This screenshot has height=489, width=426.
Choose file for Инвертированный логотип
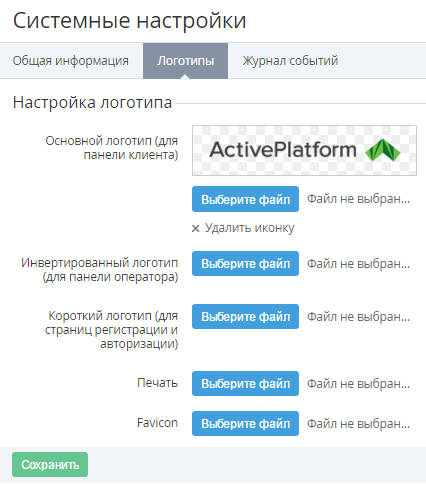(245, 263)
